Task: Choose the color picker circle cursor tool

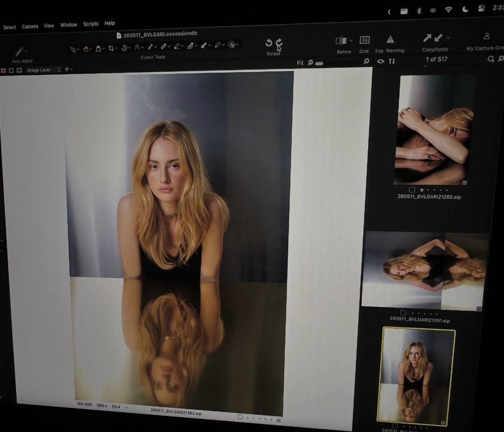Action: (231, 44)
